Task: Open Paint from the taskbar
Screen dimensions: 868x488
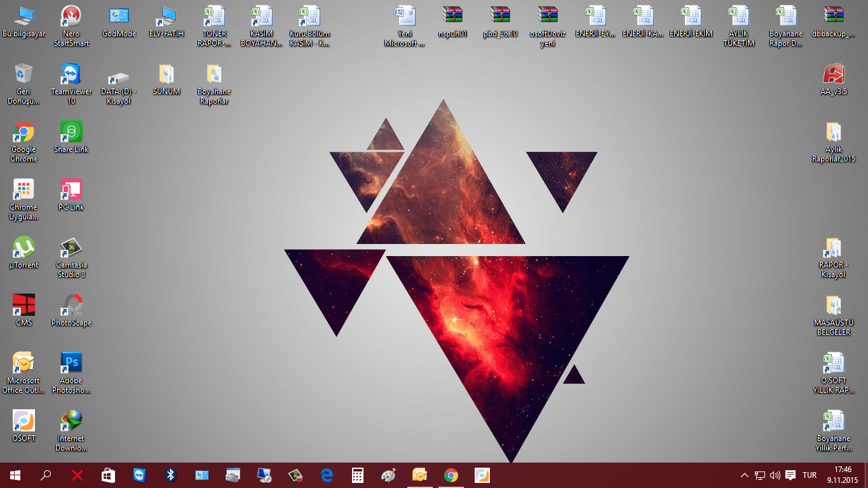Action: [x=388, y=475]
